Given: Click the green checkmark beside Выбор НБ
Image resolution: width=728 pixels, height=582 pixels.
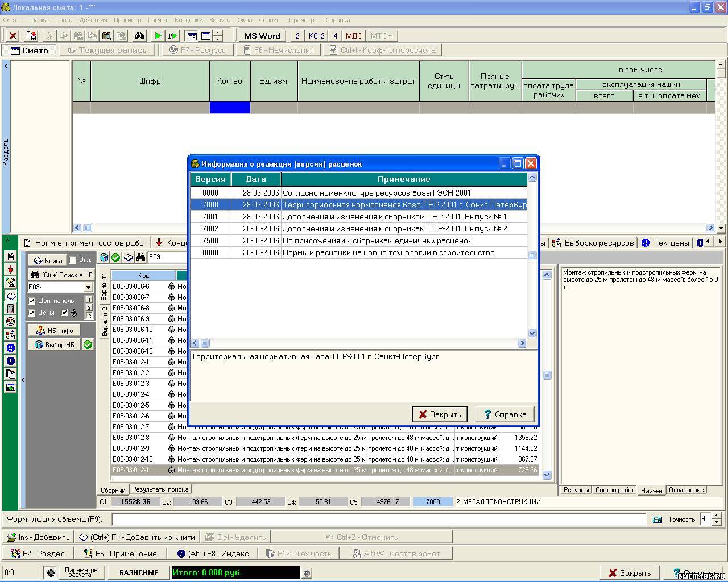Looking at the screenshot, I should tap(88, 345).
